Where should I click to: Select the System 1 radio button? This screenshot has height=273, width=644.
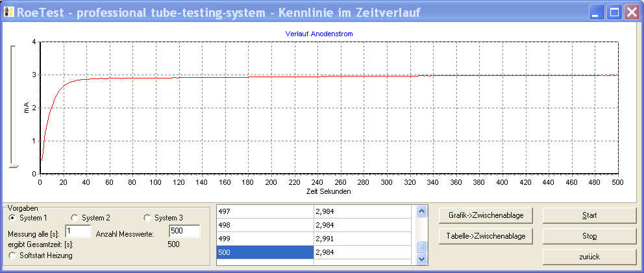point(12,218)
